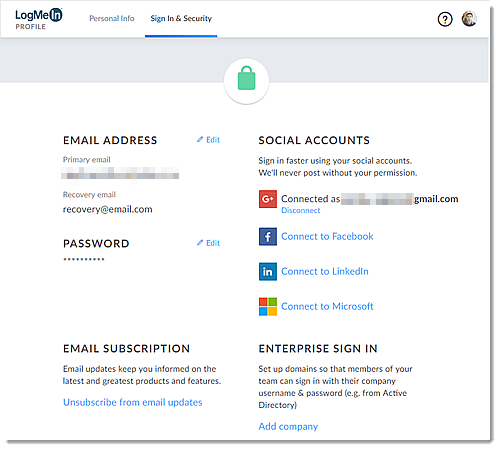Image resolution: width=500 pixels, height=449 pixels.
Task: Connect to Facebook link
Action: pos(327,236)
